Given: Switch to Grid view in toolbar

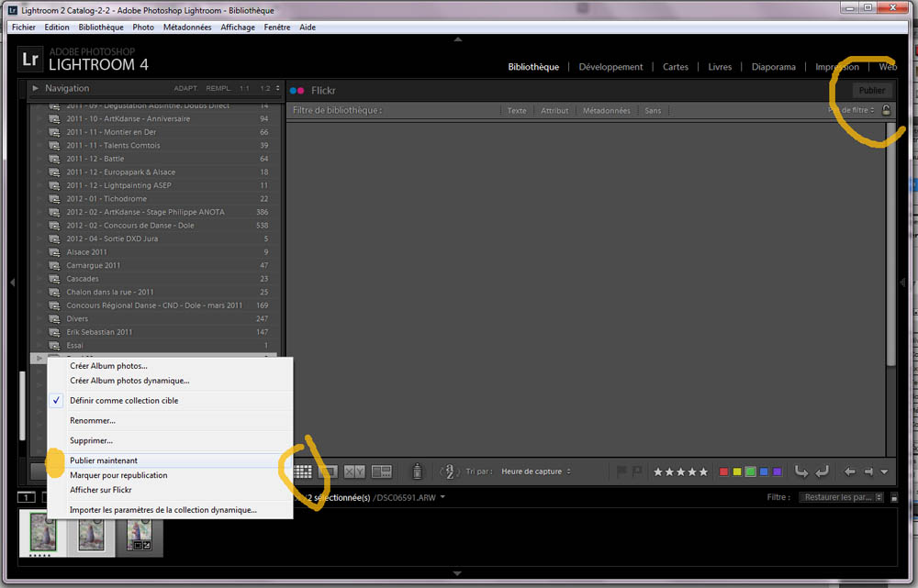Looking at the screenshot, I should click(x=303, y=472).
